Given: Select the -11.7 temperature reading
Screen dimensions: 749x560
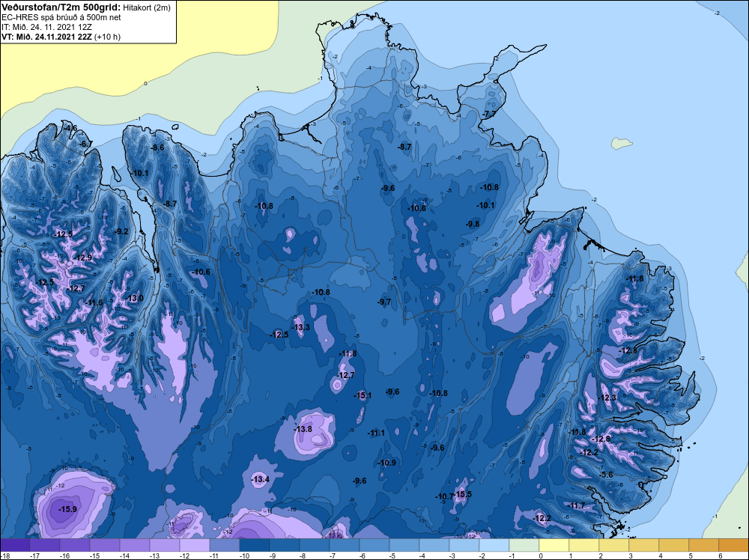Looking at the screenshot, I should (576, 505).
